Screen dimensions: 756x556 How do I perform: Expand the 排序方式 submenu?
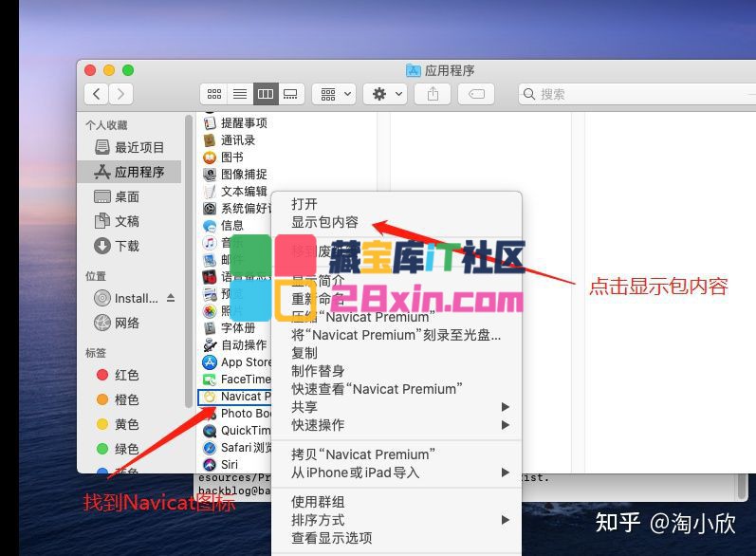[396, 520]
